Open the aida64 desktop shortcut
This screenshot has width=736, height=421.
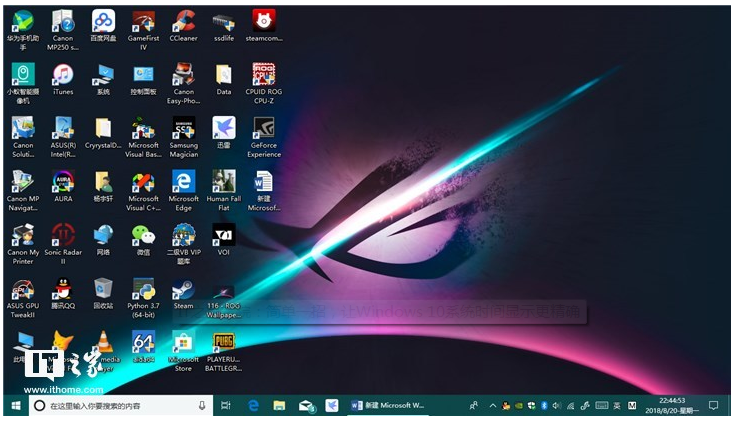coord(143,347)
